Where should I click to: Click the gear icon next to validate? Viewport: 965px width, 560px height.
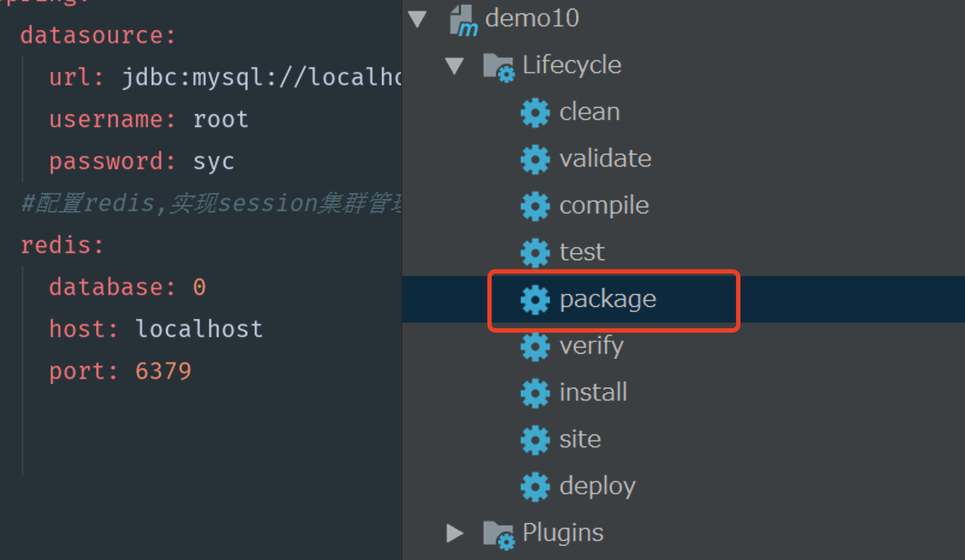tap(534, 159)
